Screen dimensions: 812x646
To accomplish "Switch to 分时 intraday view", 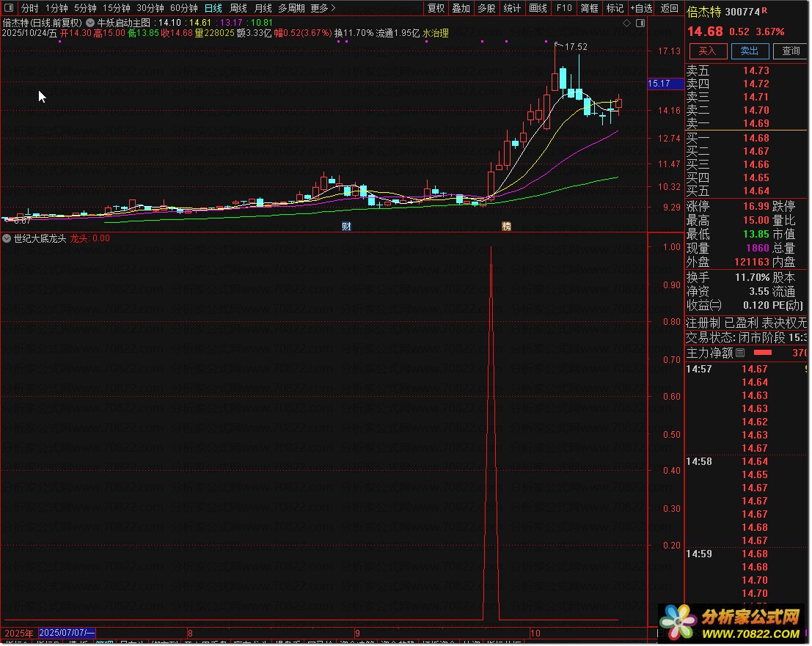I will pyautogui.click(x=29, y=8).
